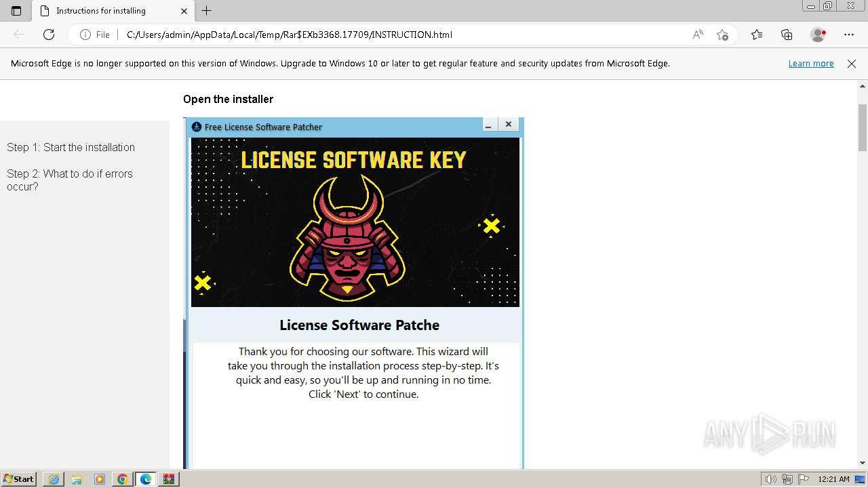Open Settings and more menu

(849, 35)
